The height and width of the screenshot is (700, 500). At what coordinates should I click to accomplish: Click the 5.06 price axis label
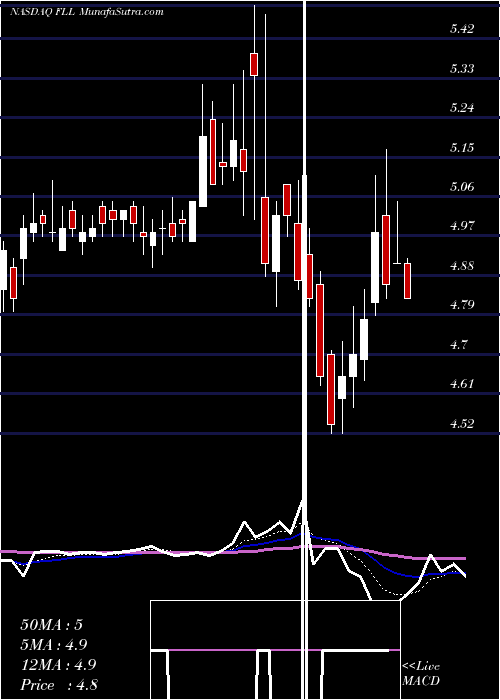pyautogui.click(x=462, y=187)
